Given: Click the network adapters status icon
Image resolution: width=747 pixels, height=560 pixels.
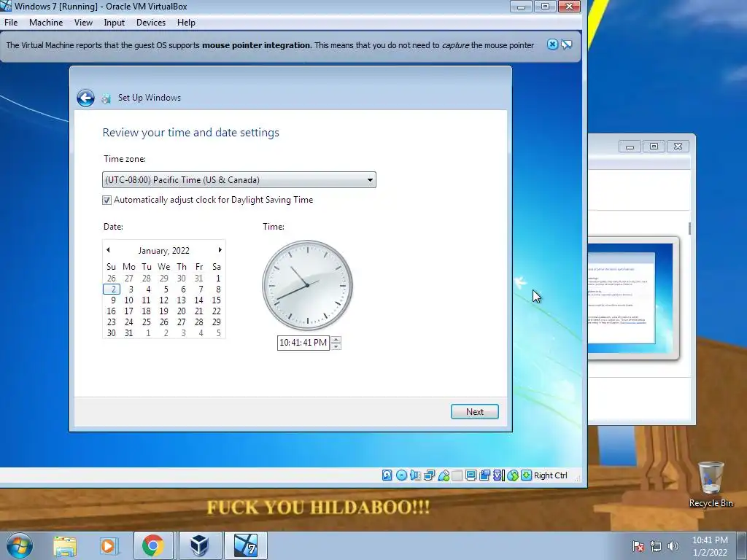Looking at the screenshot, I should click(429, 475).
